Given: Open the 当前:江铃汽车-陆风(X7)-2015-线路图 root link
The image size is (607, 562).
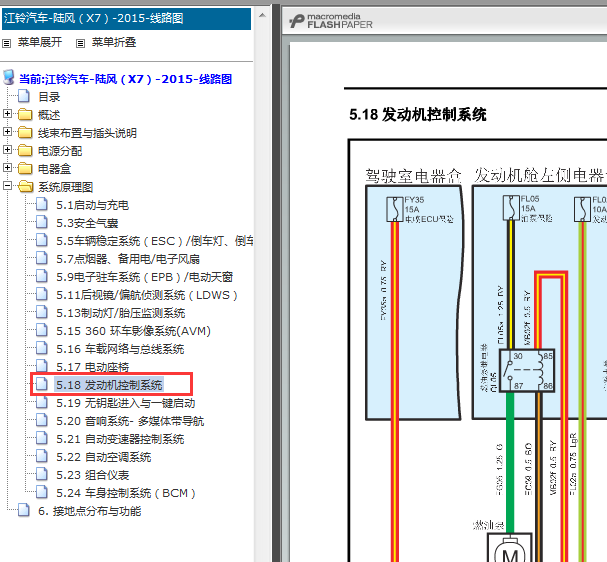Looking at the screenshot, I should point(125,79).
